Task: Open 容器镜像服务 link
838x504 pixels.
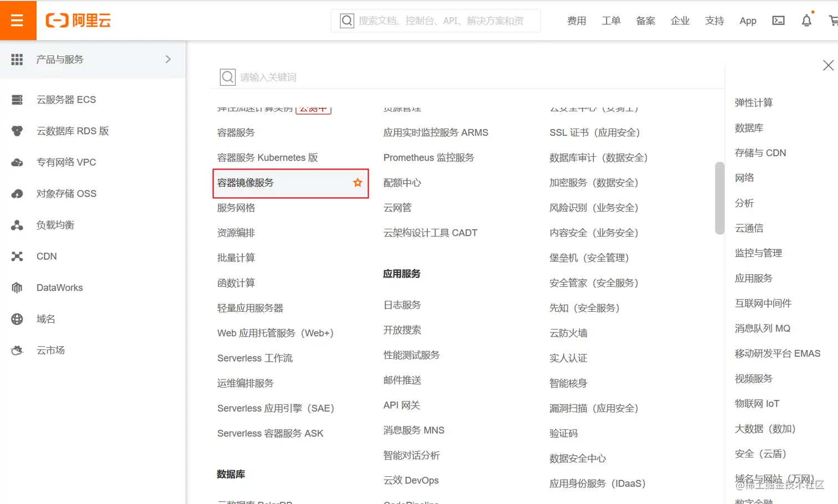Action: click(246, 183)
